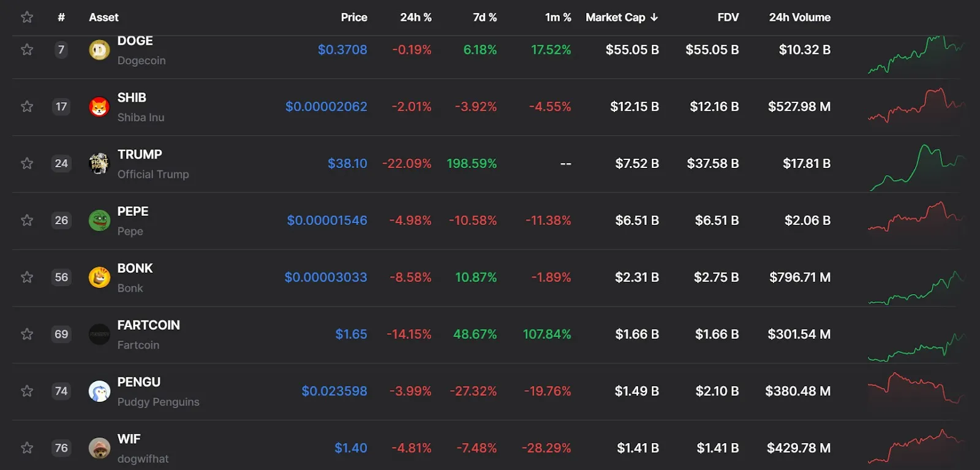
Task: Click the 24h Volume column header
Action: [x=799, y=17]
